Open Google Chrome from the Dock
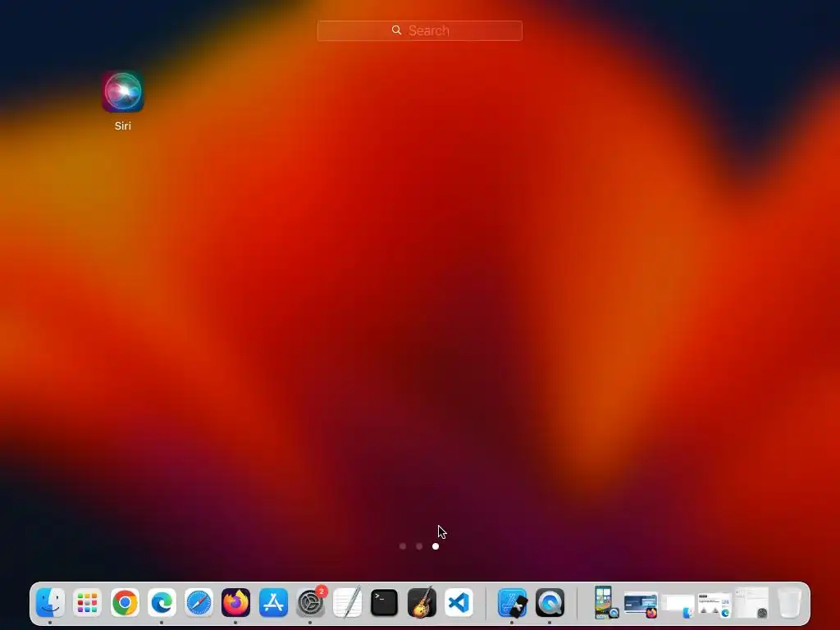840x630 pixels. [125, 603]
